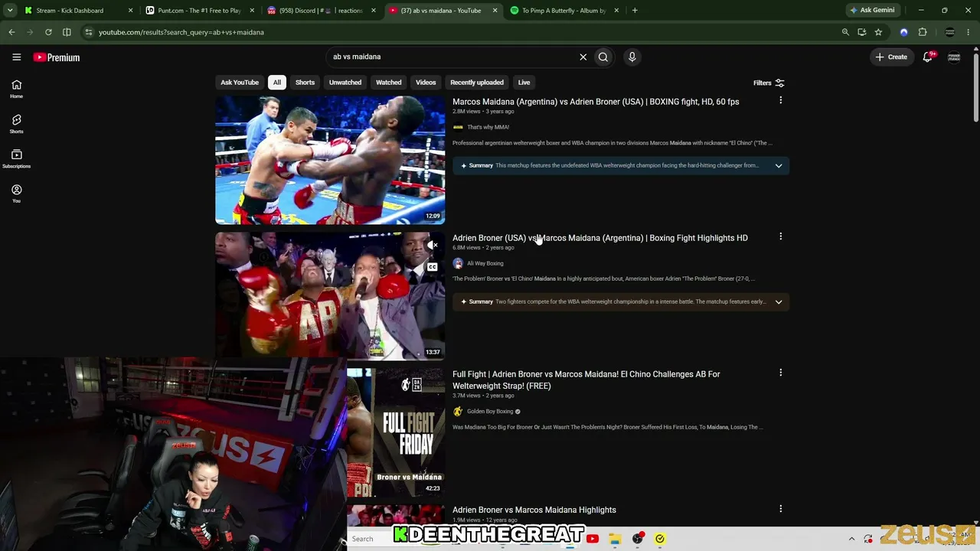Open the browser zoom magnifier in address bar
This screenshot has width=980, height=551.
point(845,32)
